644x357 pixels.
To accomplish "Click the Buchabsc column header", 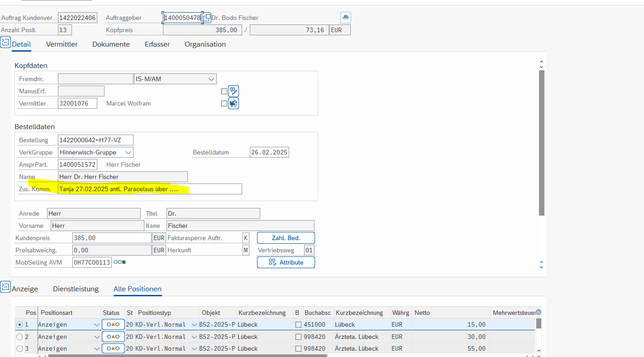I will tap(318, 313).
